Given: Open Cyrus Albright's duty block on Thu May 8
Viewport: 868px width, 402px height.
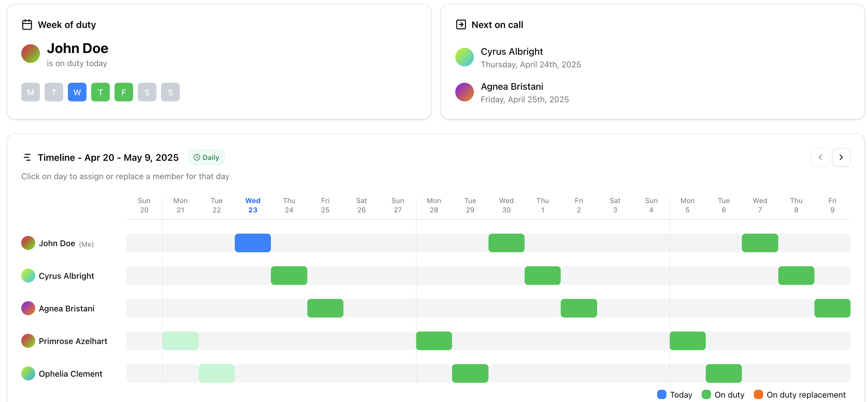Looking at the screenshot, I should click(x=796, y=276).
